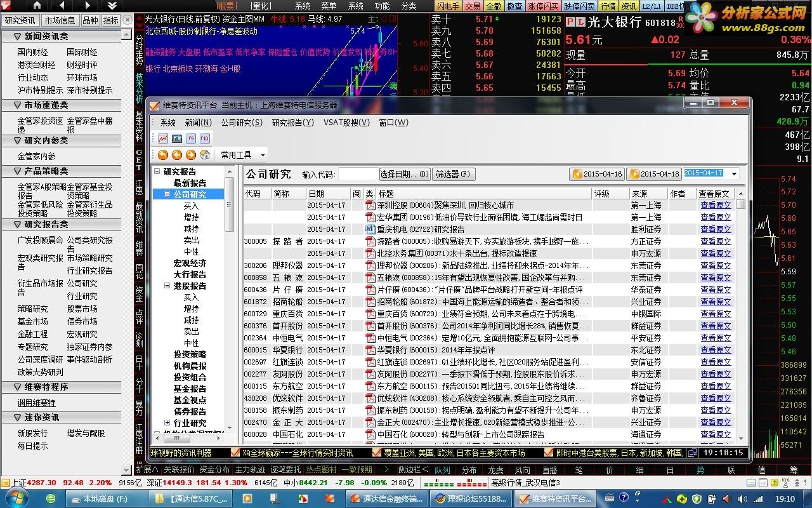Viewport: 812px width, 508px height.
Task: Click the next date arrow 2015-04-18
Action: [x=654, y=174]
